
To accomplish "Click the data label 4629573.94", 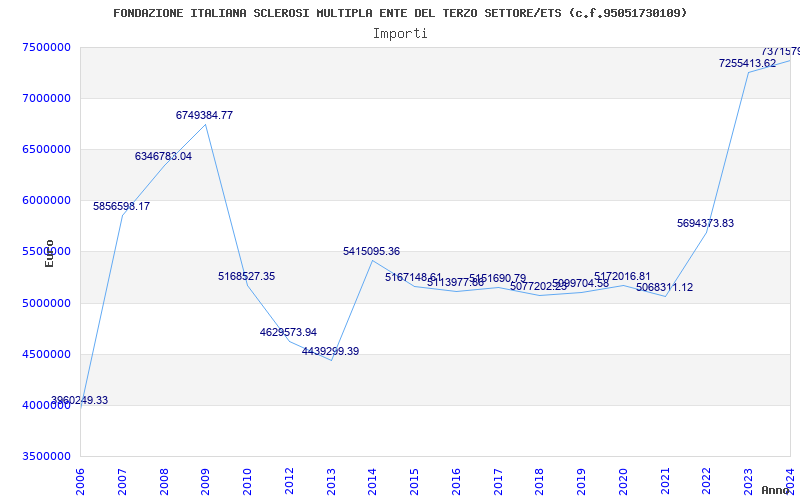I will (288, 333).
